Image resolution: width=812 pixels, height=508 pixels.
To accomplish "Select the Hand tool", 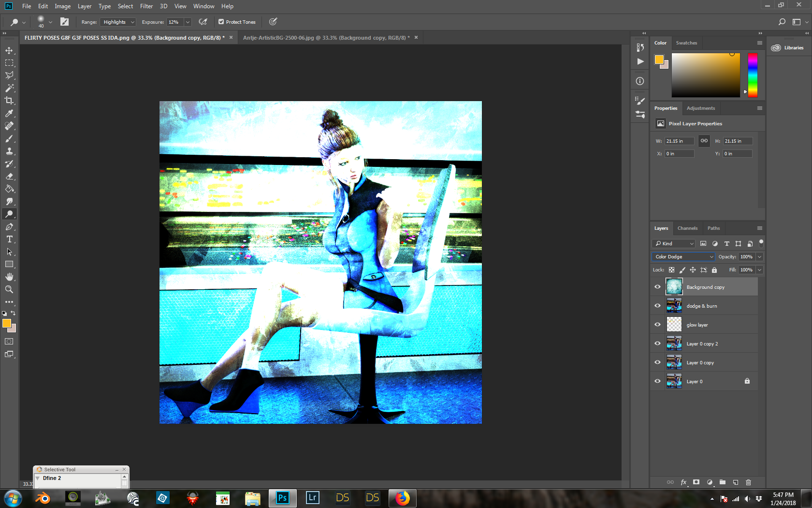I will 9,277.
